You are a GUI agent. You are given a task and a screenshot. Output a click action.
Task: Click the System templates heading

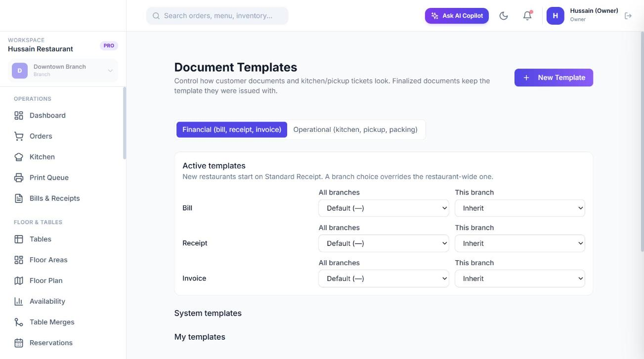tap(208, 313)
